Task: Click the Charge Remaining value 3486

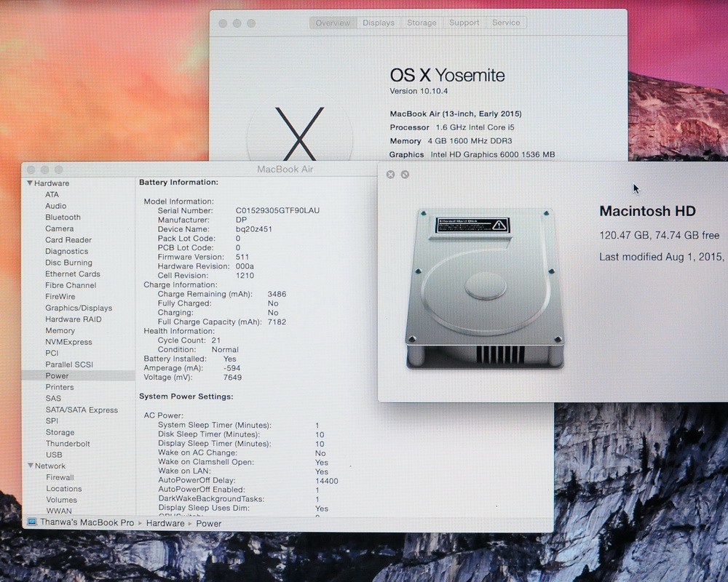Action: 277,294
